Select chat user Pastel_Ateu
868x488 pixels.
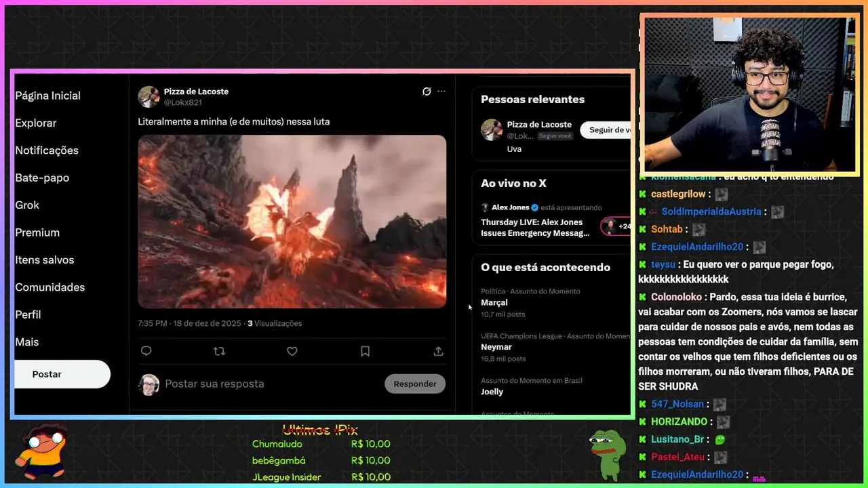678,457
